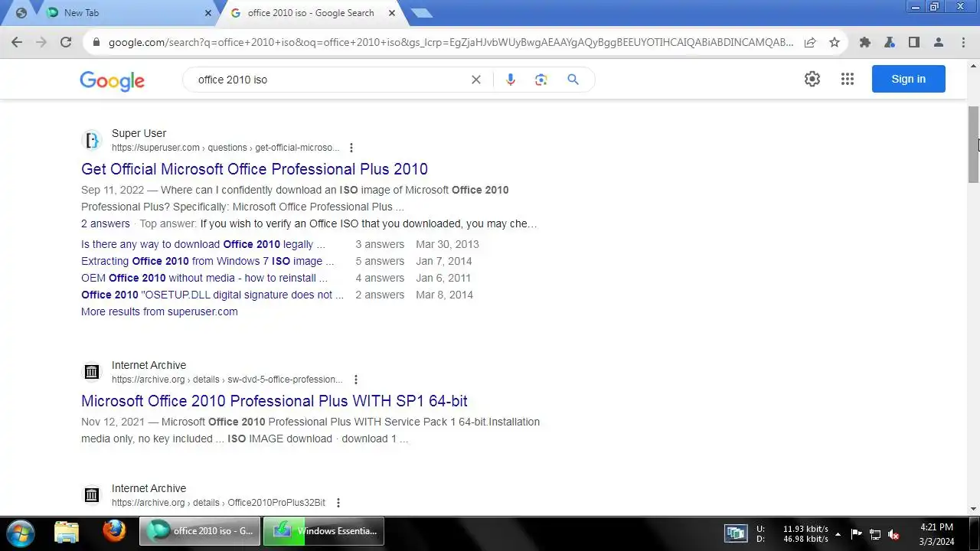The width and height of the screenshot is (980, 551).
Task: Open Action Center flag icon
Action: (x=856, y=534)
